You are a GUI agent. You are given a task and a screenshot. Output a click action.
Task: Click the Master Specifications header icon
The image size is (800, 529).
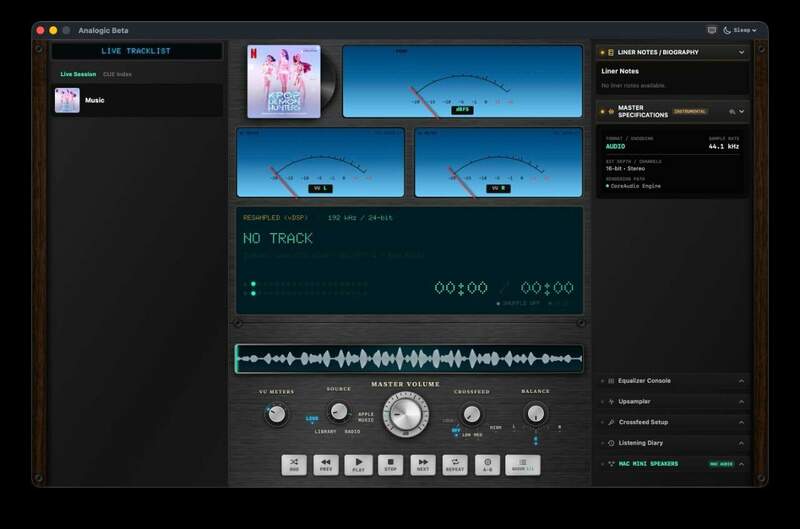[x=611, y=111]
